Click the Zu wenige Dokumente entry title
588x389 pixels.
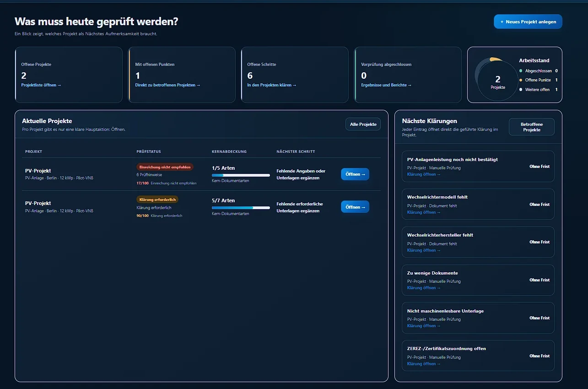pyautogui.click(x=432, y=273)
